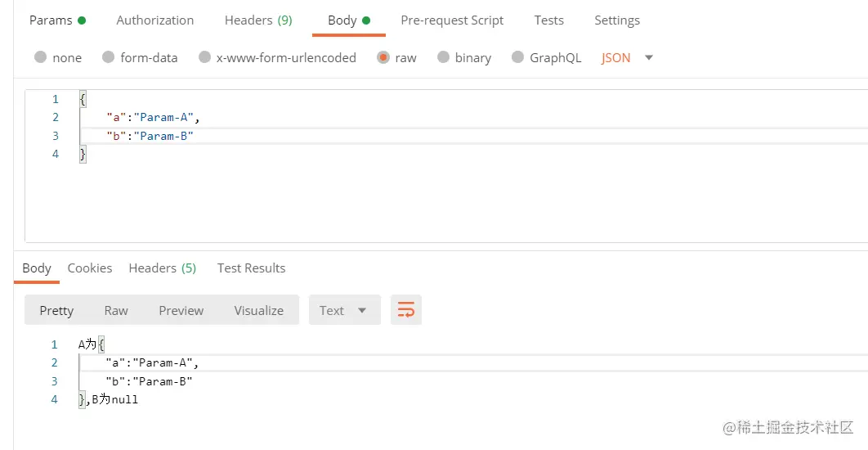Switch to the Test Results tab
Screen dimensions: 868x450
(251, 268)
